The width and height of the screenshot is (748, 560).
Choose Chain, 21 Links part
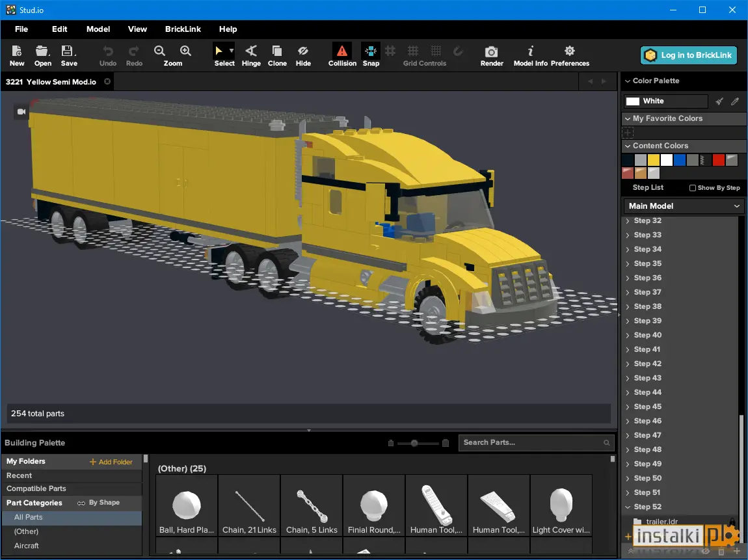point(249,505)
